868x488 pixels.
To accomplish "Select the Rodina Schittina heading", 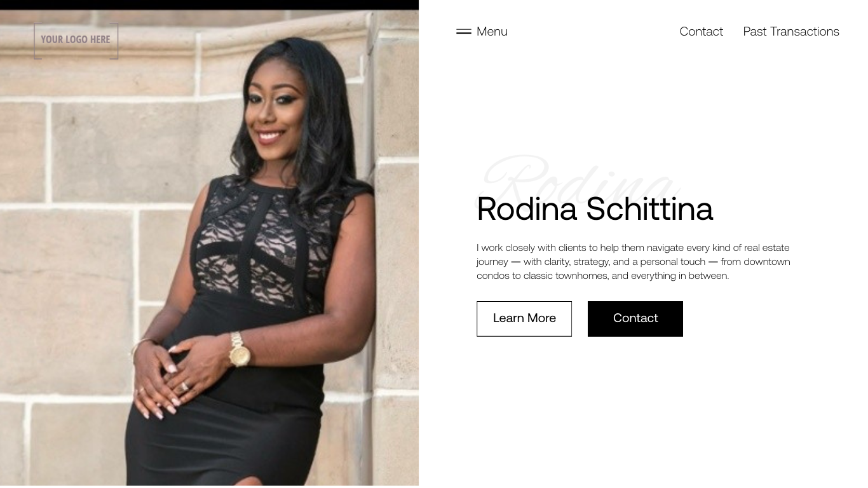I will 595,208.
